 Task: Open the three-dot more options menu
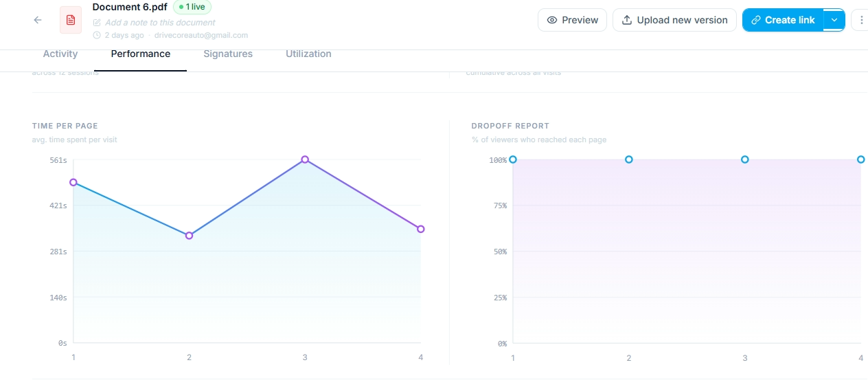(860, 20)
